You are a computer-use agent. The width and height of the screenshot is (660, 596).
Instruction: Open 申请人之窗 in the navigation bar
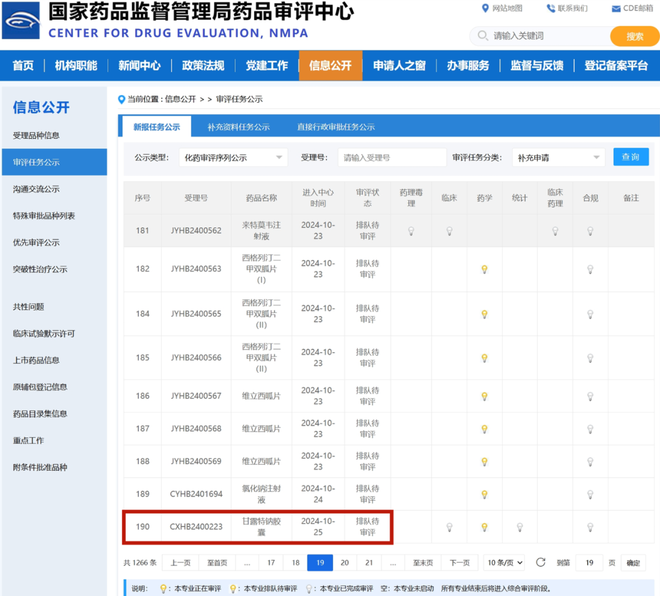pyautogui.click(x=399, y=66)
